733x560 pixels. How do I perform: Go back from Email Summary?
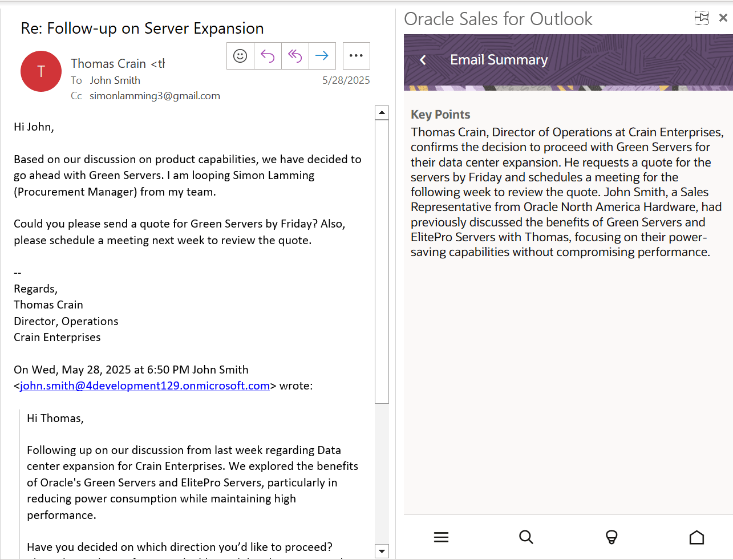pos(423,60)
